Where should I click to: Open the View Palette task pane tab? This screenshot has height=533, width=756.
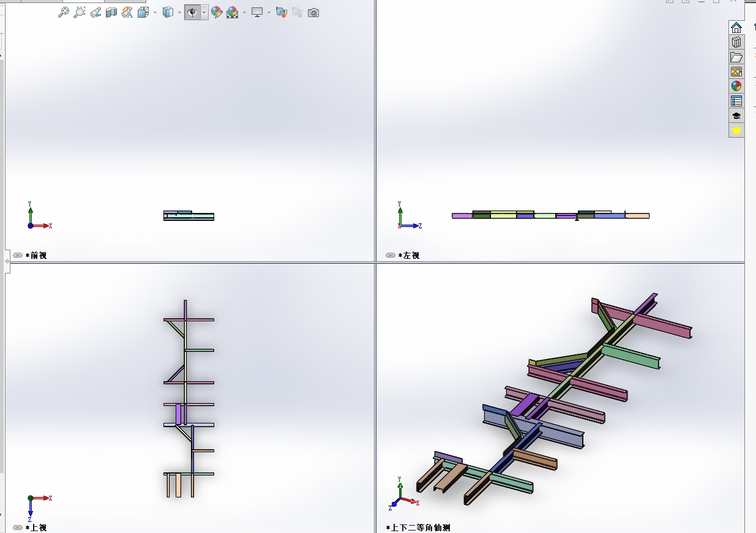[x=736, y=72]
